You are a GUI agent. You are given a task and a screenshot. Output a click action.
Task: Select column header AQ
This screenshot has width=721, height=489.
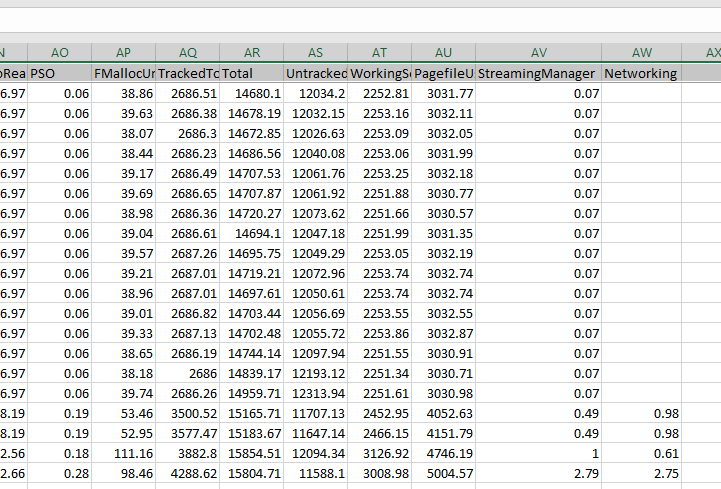tap(188, 52)
